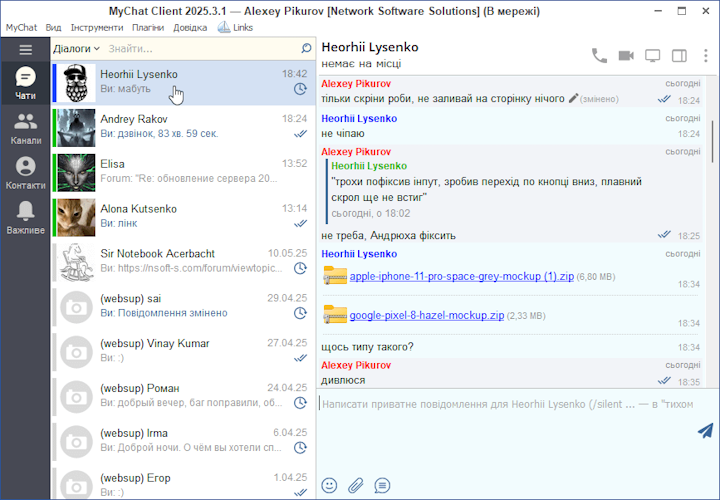This screenshot has height=500, width=720.
Task: Open dialog with Sir Notebook Acerbacht
Action: 184,263
